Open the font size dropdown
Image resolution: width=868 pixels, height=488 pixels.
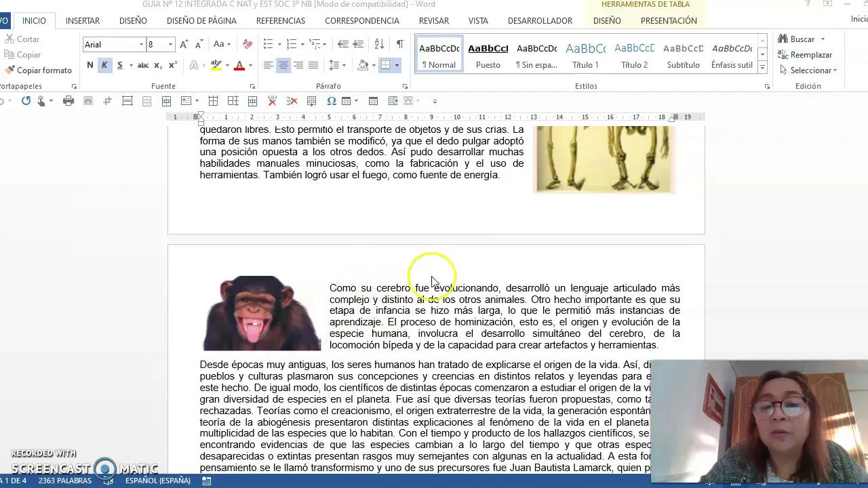point(170,45)
